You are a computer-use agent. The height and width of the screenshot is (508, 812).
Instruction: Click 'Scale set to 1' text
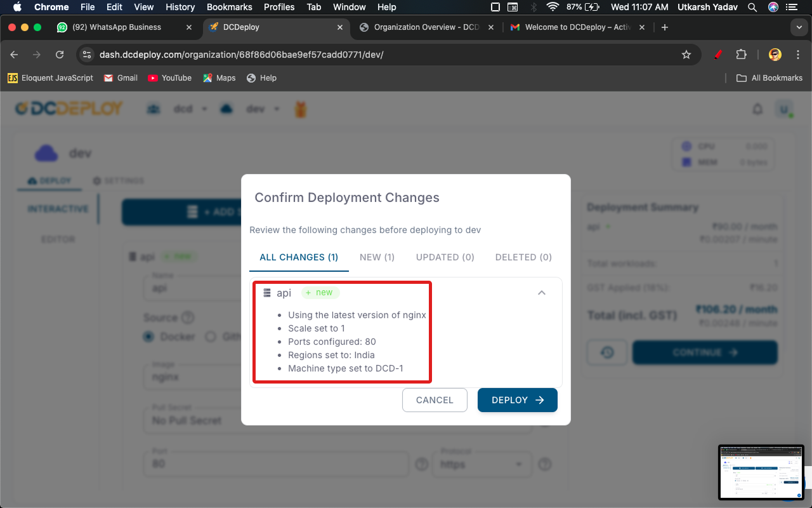pyautogui.click(x=317, y=328)
